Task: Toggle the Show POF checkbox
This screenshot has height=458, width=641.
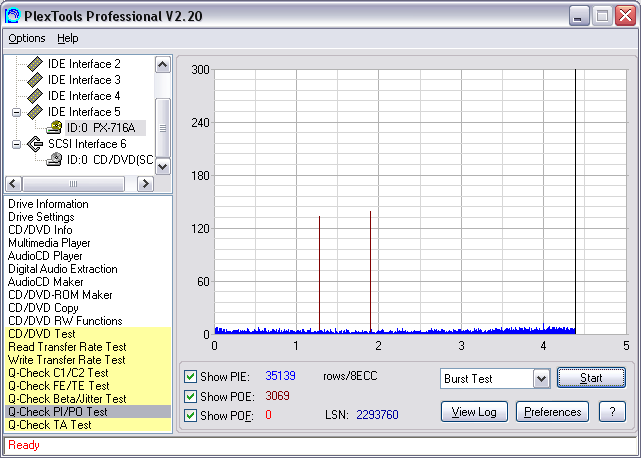Action: (x=190, y=415)
